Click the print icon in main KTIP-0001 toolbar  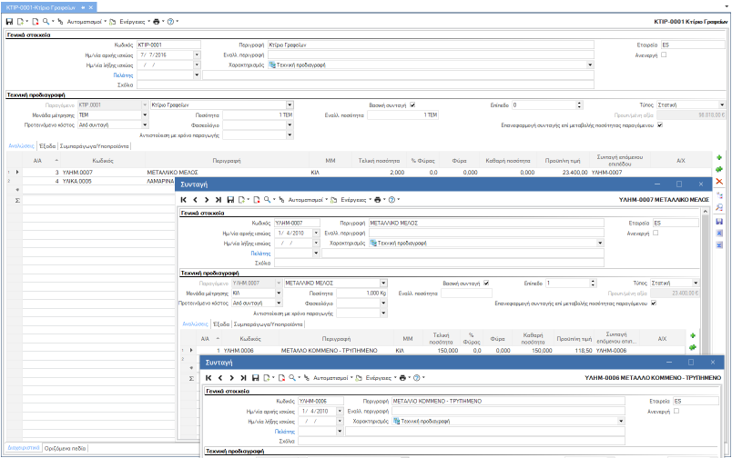point(156,21)
